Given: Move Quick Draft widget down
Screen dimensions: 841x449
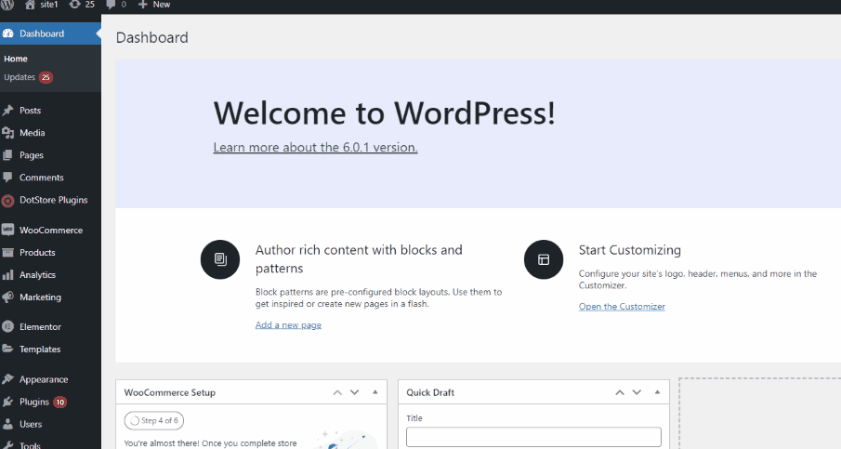Looking at the screenshot, I should (x=637, y=393).
